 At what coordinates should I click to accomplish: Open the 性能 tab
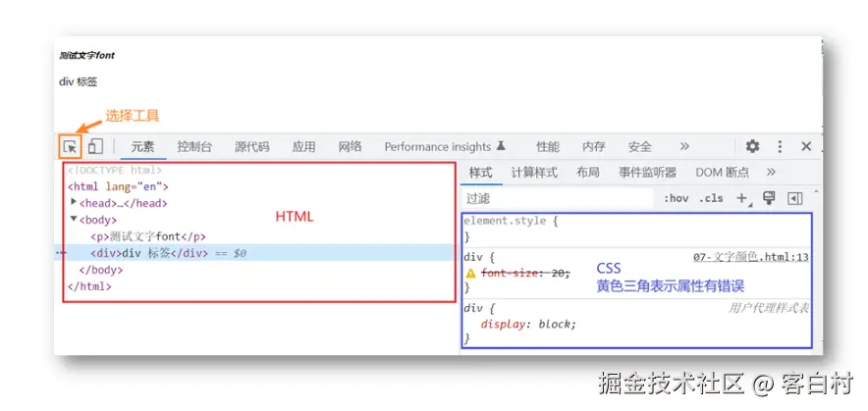tap(548, 146)
